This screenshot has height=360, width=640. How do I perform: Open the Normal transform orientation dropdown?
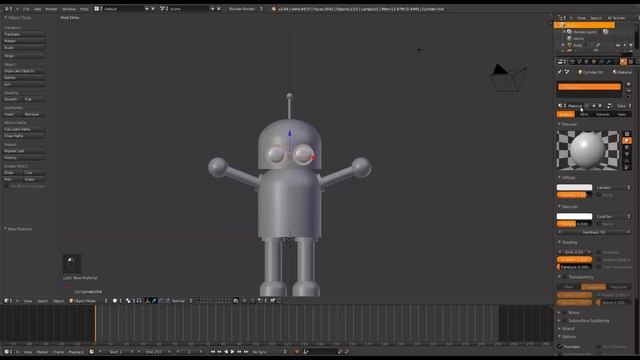(182, 301)
